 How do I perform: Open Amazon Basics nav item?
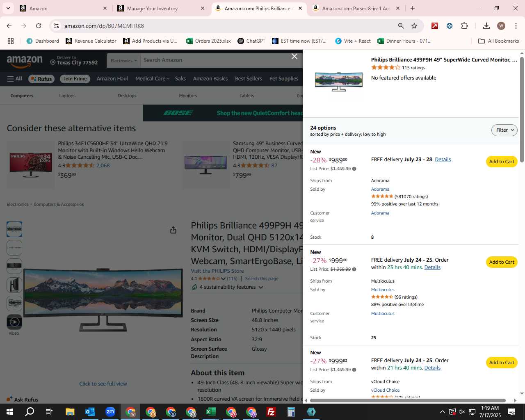coord(210,79)
